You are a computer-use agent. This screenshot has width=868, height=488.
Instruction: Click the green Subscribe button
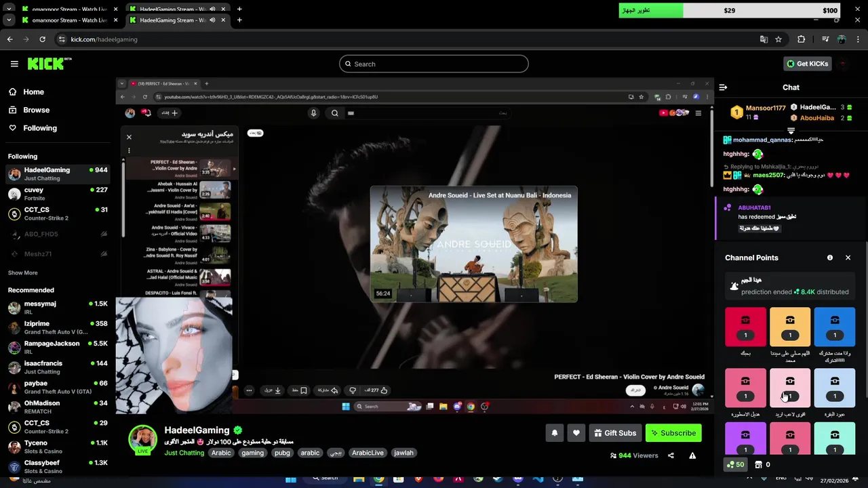coord(673,433)
